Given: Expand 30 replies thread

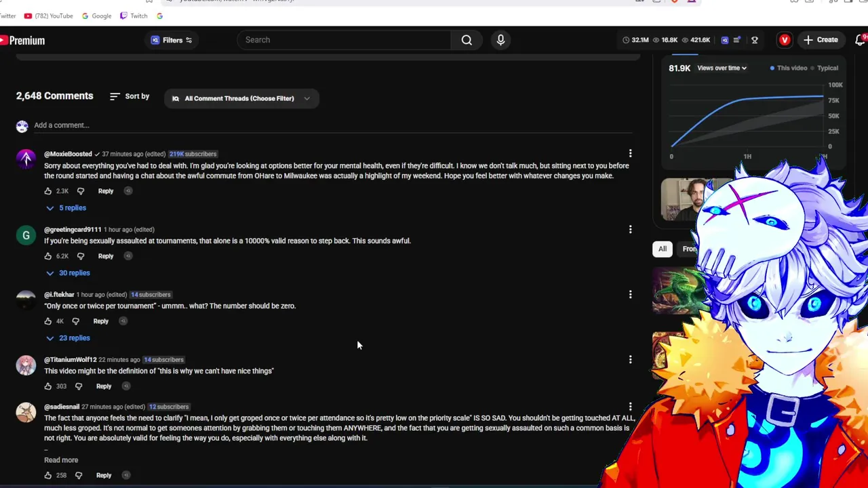Looking at the screenshot, I should (68, 273).
